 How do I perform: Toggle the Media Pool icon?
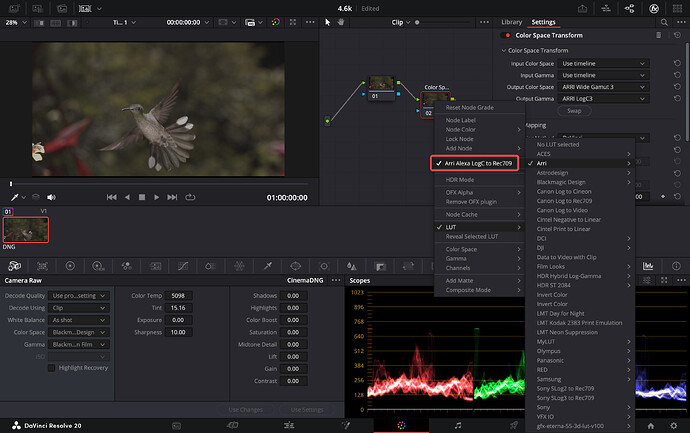point(62,8)
